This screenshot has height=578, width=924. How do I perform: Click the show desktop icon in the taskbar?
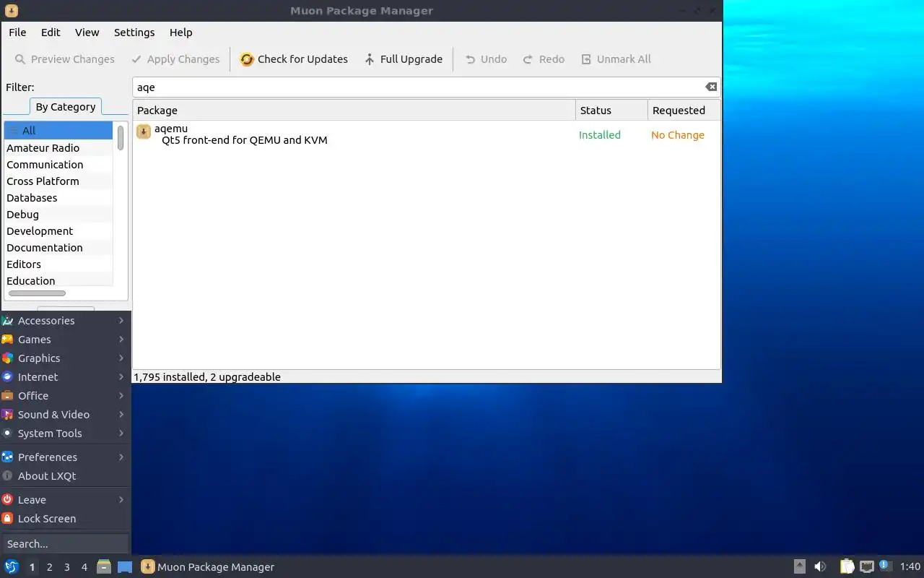[x=125, y=566]
